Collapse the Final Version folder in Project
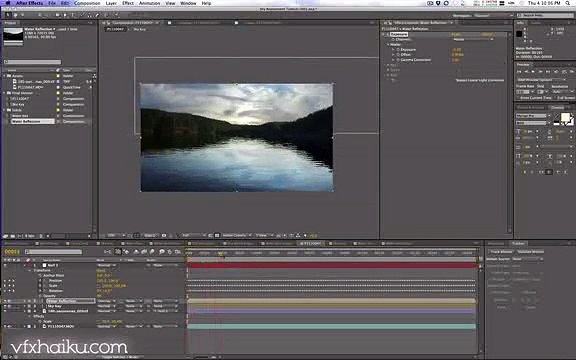The height and width of the screenshot is (360, 576). [x=5, y=93]
